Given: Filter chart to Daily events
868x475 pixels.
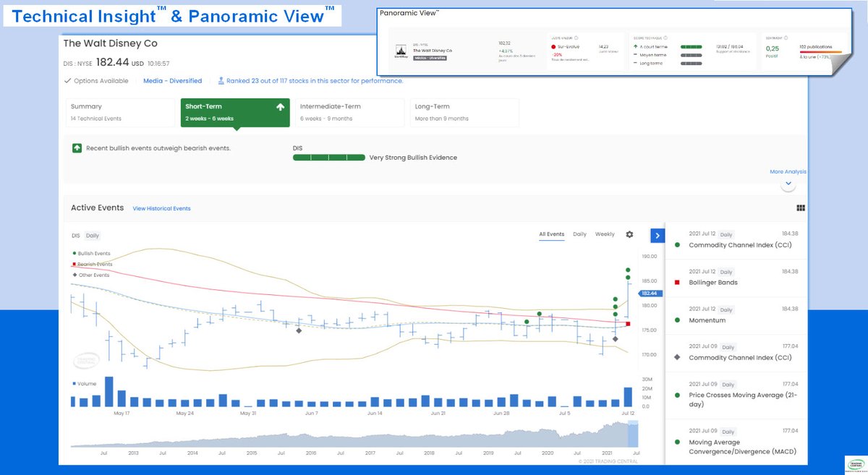Looking at the screenshot, I should click(x=579, y=234).
